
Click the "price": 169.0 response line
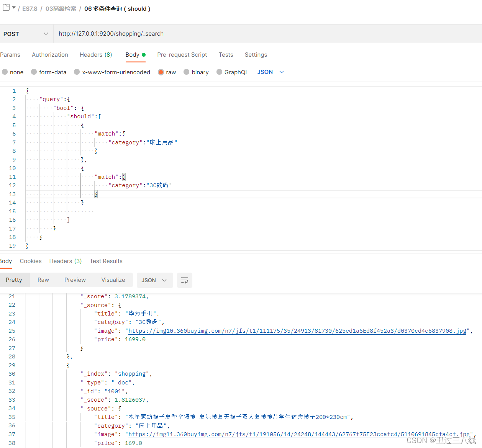point(118,443)
